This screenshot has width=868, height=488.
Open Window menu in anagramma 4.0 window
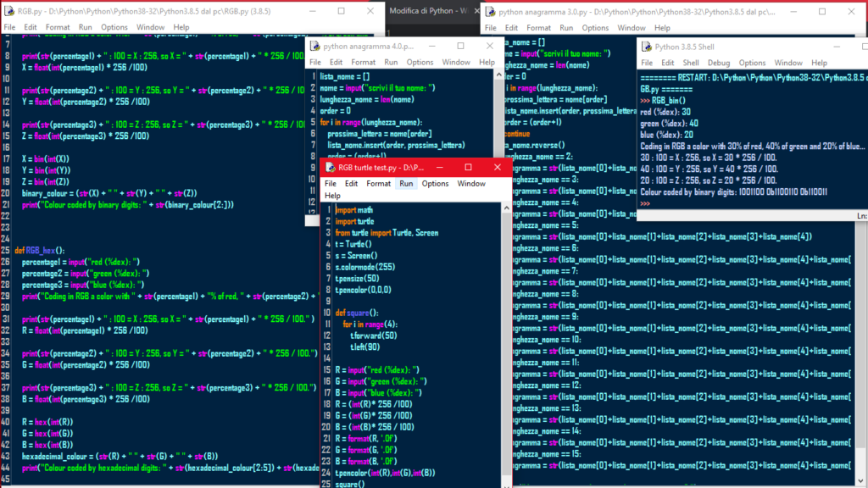pyautogui.click(x=455, y=63)
